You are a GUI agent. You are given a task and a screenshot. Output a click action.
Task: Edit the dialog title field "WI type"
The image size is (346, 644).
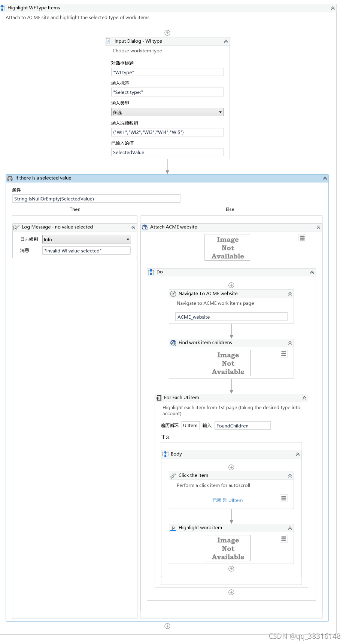[x=167, y=72]
